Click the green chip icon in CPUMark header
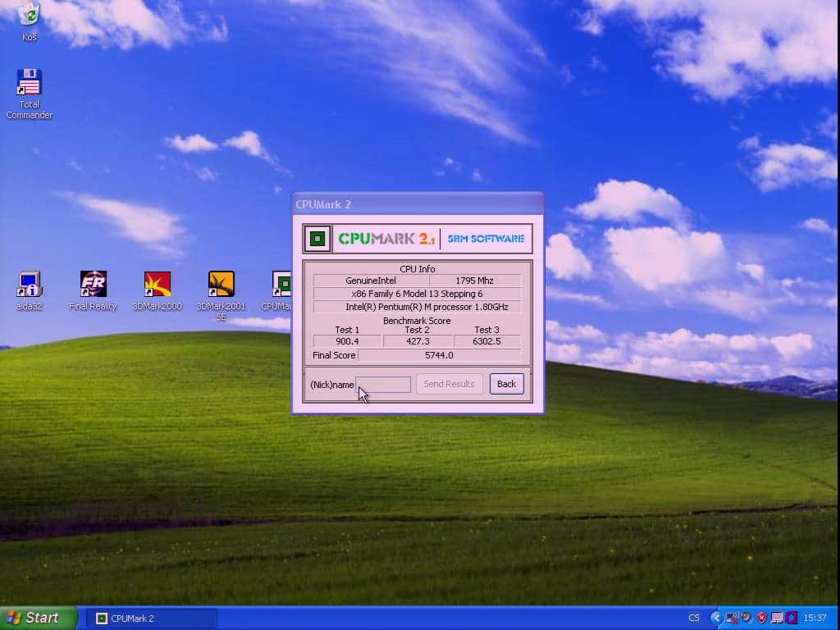Screen dimensions: 840x630 [317, 239]
